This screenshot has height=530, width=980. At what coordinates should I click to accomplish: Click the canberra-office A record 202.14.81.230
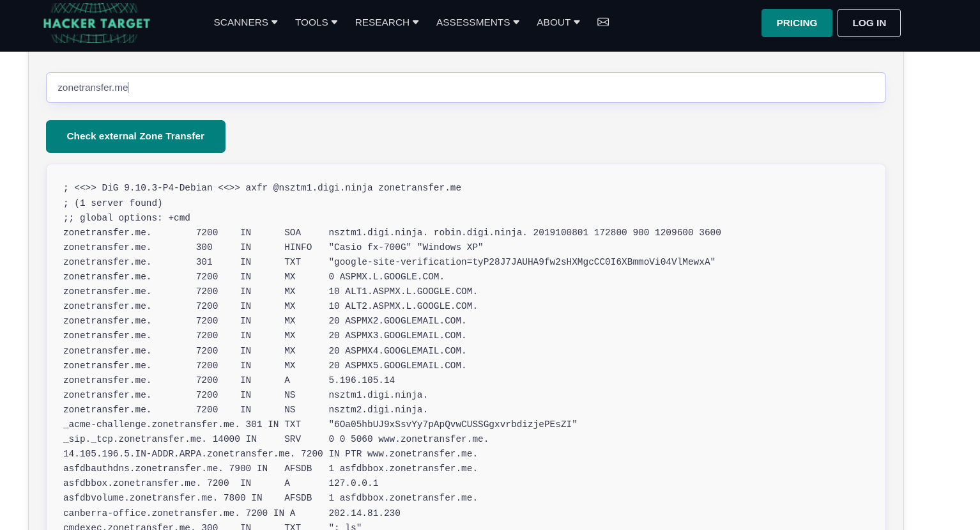pos(364,513)
